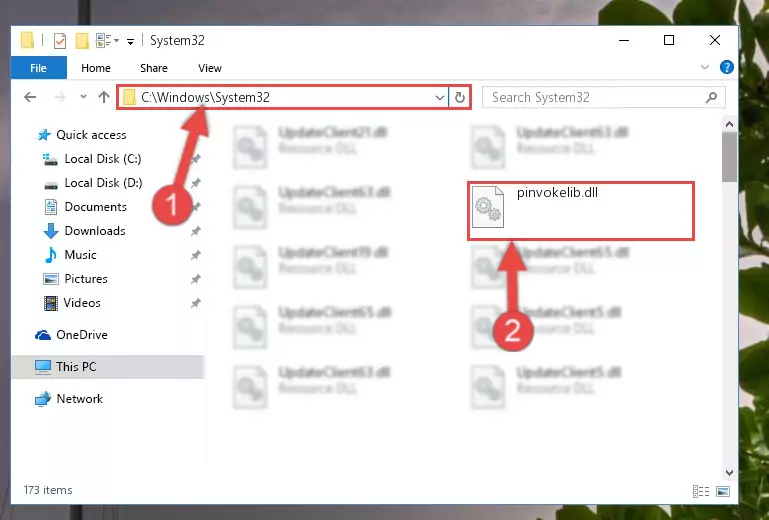Go up one folder level

[x=103, y=97]
